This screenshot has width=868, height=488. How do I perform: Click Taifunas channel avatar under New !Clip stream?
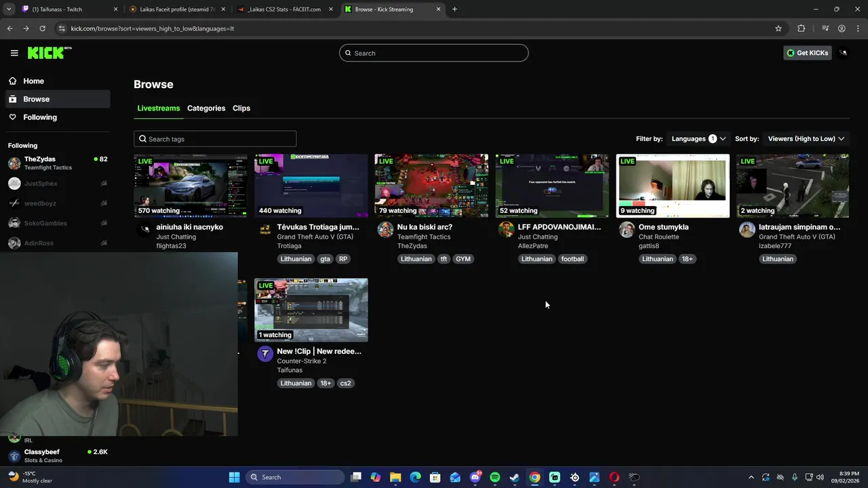click(x=265, y=353)
